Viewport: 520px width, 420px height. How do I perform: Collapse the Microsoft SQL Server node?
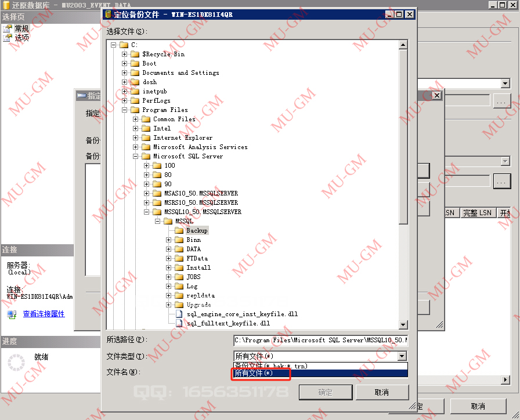point(137,156)
